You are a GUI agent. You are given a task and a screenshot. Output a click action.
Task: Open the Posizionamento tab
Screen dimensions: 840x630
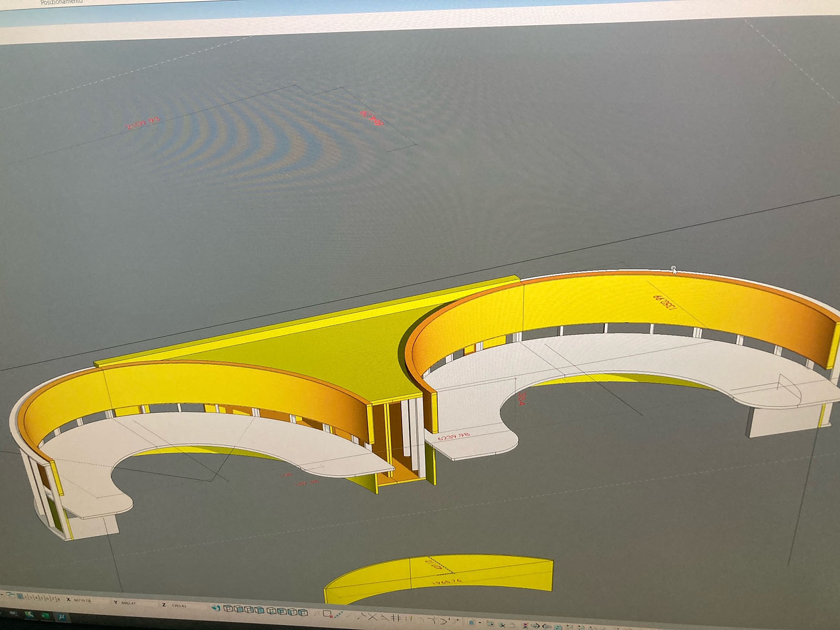coord(61,2)
